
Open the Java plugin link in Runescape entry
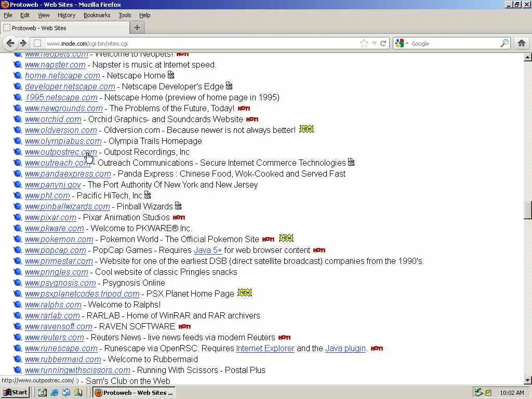point(345,349)
